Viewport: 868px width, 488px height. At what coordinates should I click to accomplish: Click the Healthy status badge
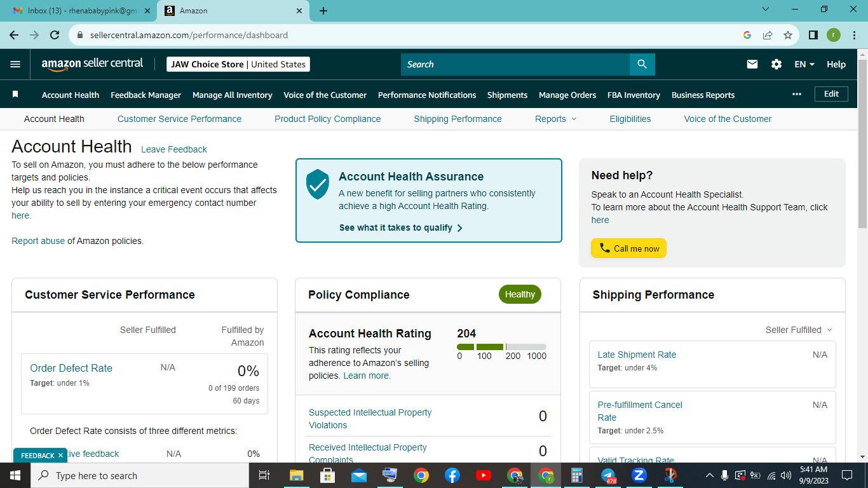coord(520,294)
